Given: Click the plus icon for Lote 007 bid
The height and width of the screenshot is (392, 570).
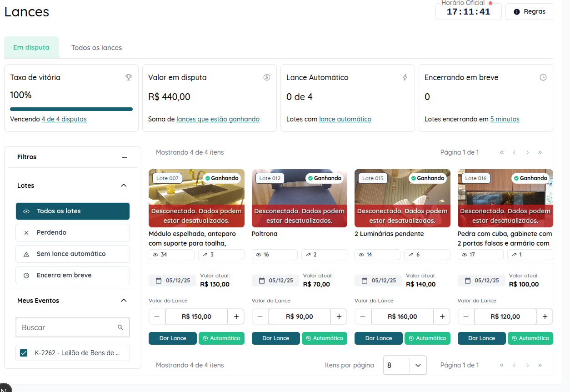Looking at the screenshot, I should 236,317.
